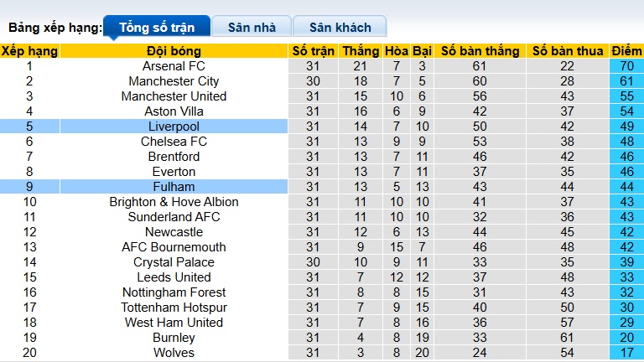The image size is (644, 362).
Task: Click the Wolves team name
Action: [x=174, y=353]
